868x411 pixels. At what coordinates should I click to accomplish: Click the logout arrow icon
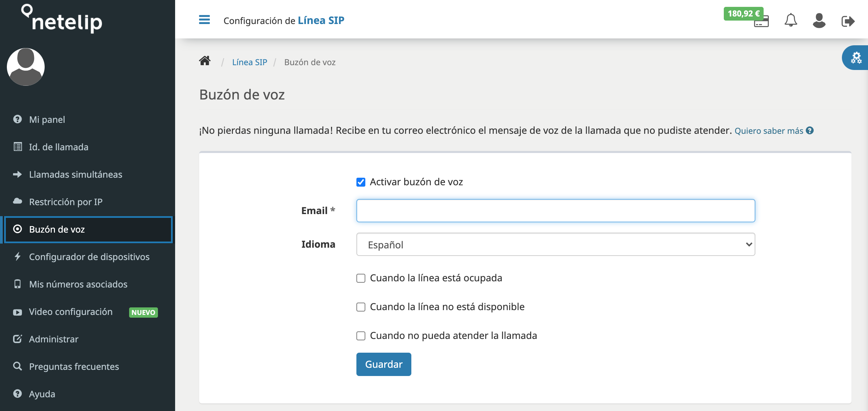(847, 21)
